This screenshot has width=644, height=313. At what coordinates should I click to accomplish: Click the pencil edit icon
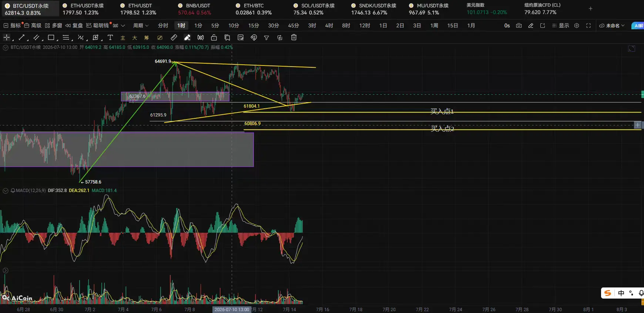click(x=531, y=26)
